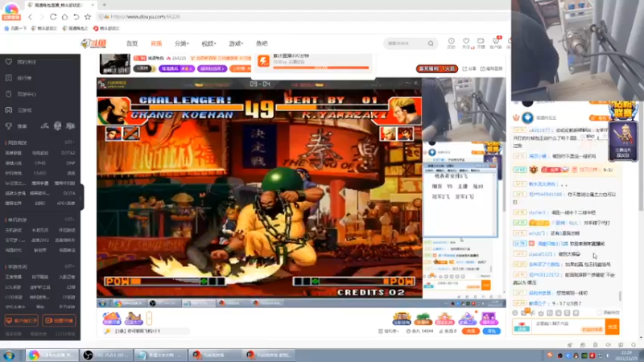Image resolution: width=644 pixels, height=362 pixels.
Task: Expand more of the 网游竞技 section
Action: coord(69,142)
